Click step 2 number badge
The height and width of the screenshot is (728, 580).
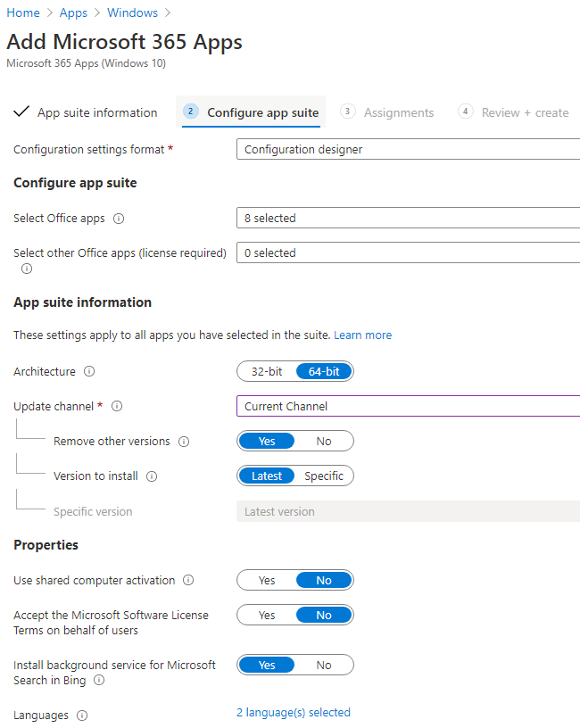(190, 112)
